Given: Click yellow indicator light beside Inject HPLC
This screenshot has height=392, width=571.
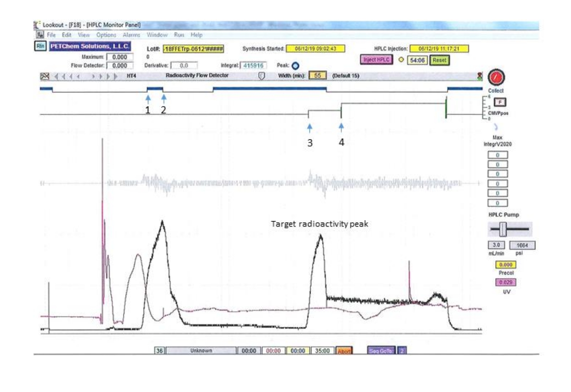Looking at the screenshot, I should (x=401, y=60).
